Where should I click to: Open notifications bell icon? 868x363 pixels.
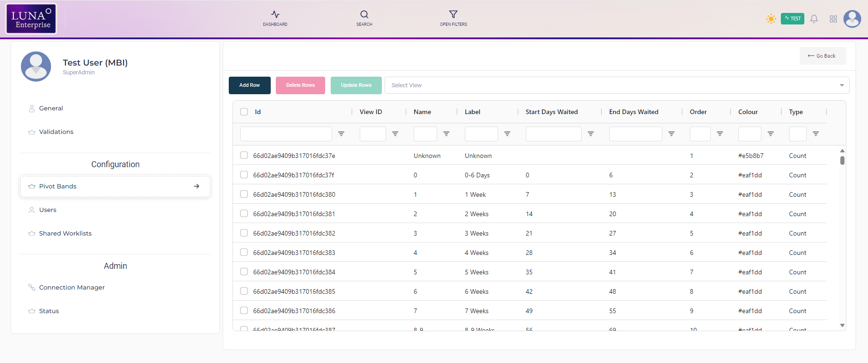click(x=814, y=19)
